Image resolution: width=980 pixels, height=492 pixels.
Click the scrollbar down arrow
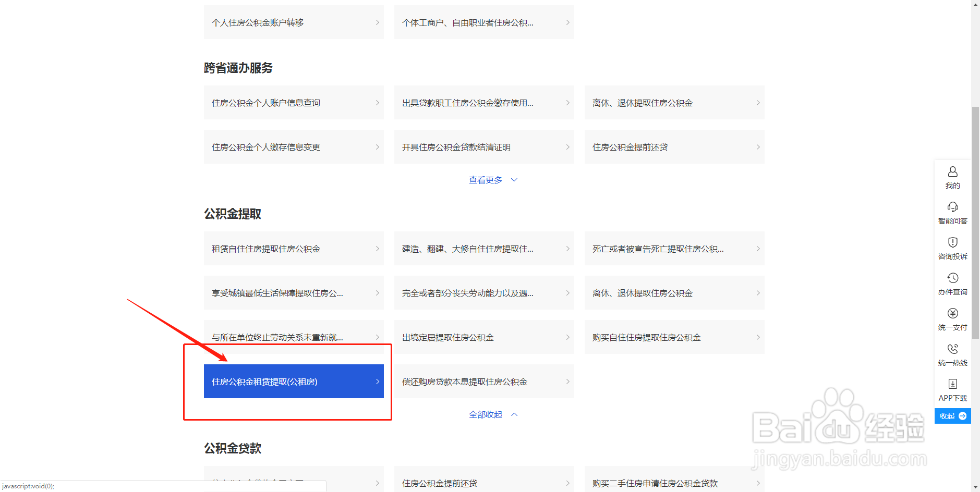975,488
